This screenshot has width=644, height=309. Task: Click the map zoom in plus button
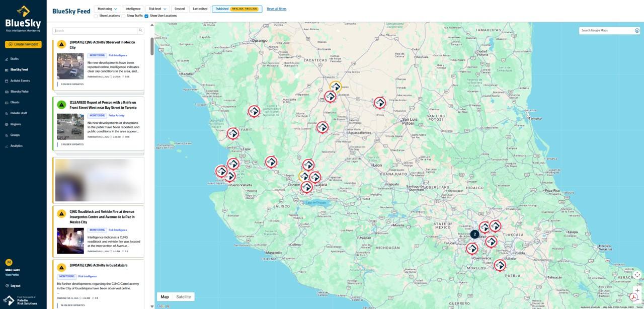tap(637, 290)
